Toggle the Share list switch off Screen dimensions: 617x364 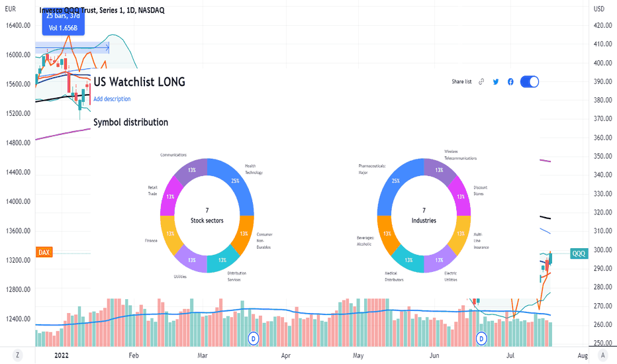tap(530, 82)
